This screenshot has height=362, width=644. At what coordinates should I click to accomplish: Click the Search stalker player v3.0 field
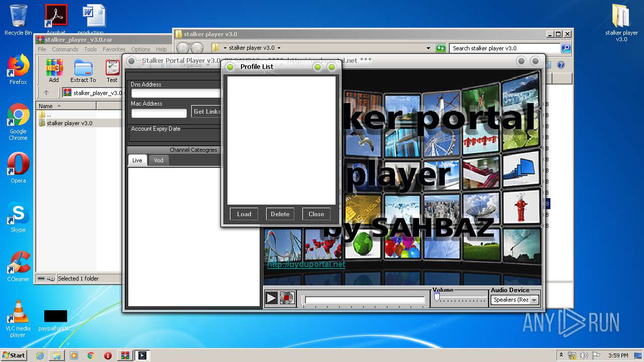(x=505, y=48)
